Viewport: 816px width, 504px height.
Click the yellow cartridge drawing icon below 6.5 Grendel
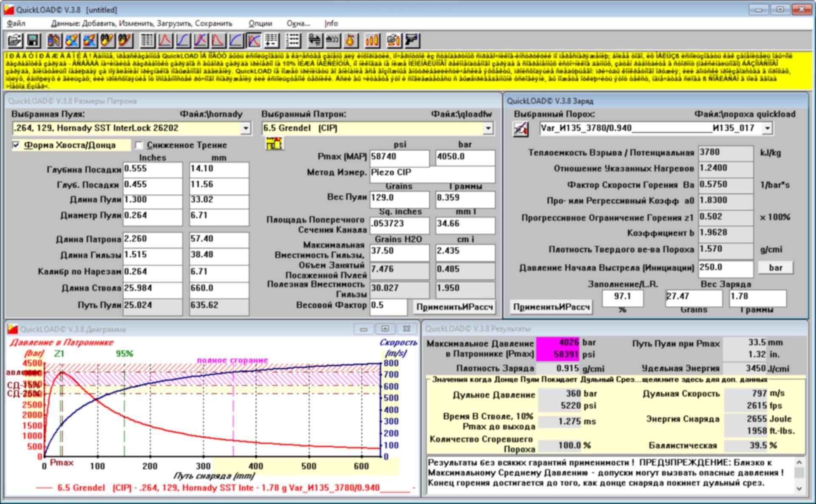tap(274, 144)
